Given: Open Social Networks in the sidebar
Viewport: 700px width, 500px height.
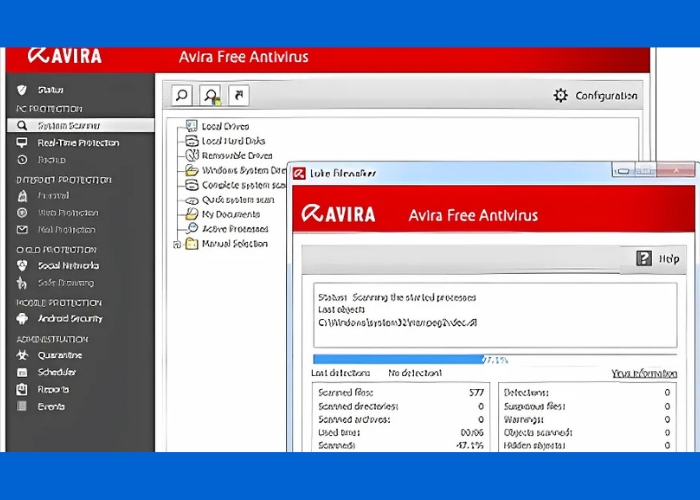Looking at the screenshot, I should pyautogui.click(x=68, y=266).
